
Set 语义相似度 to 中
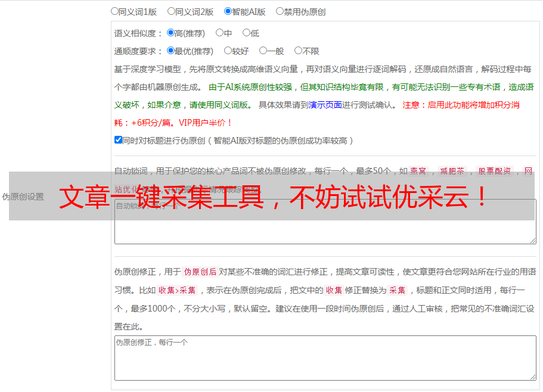(x=220, y=33)
